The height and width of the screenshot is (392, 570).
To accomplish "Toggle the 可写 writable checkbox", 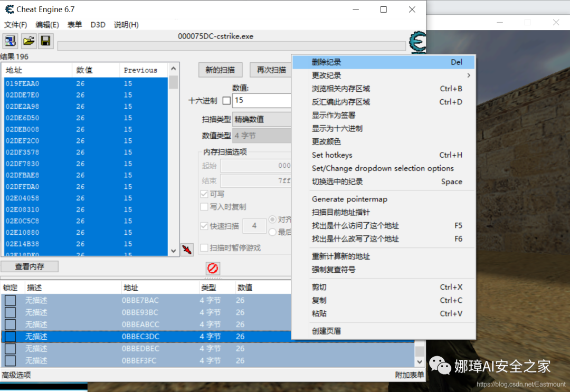I will [204, 194].
